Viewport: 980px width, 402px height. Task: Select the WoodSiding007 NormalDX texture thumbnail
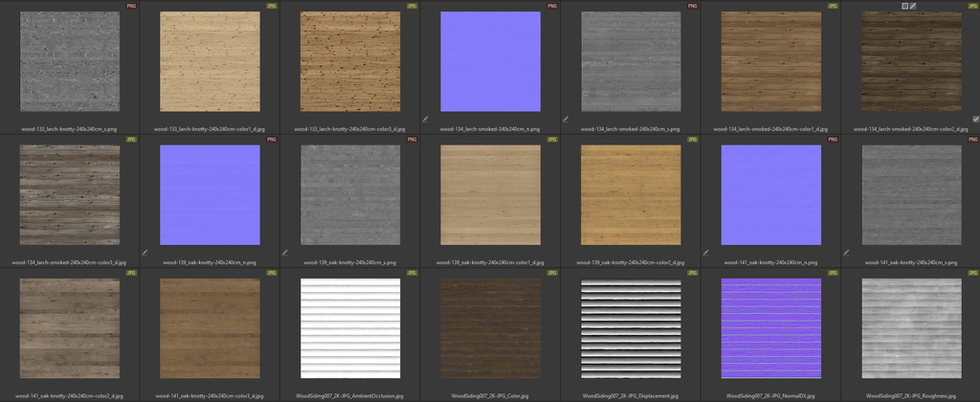point(770,328)
